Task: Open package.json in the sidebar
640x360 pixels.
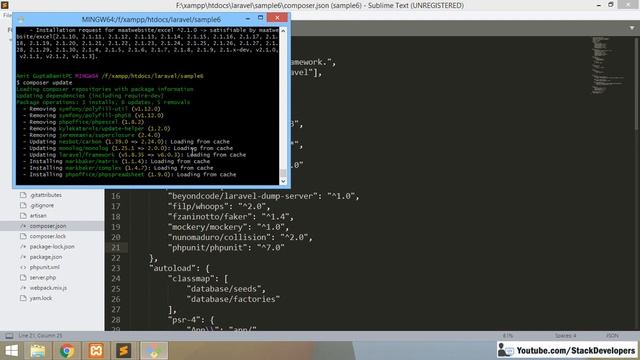Action: 46,257
